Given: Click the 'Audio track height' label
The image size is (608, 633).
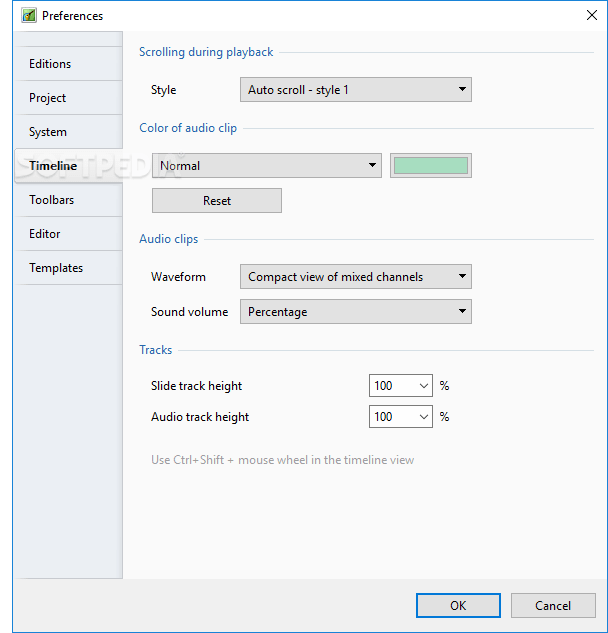Looking at the screenshot, I should click(x=200, y=417).
